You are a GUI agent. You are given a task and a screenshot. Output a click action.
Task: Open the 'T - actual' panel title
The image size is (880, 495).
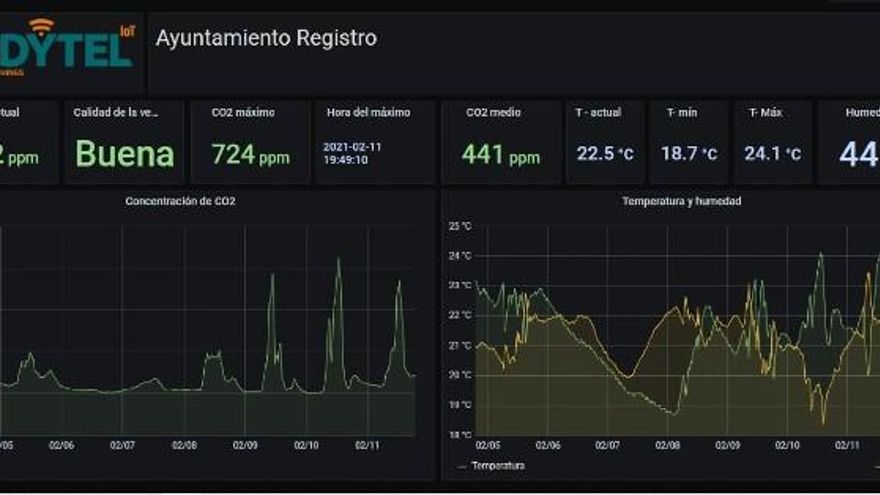point(598,112)
